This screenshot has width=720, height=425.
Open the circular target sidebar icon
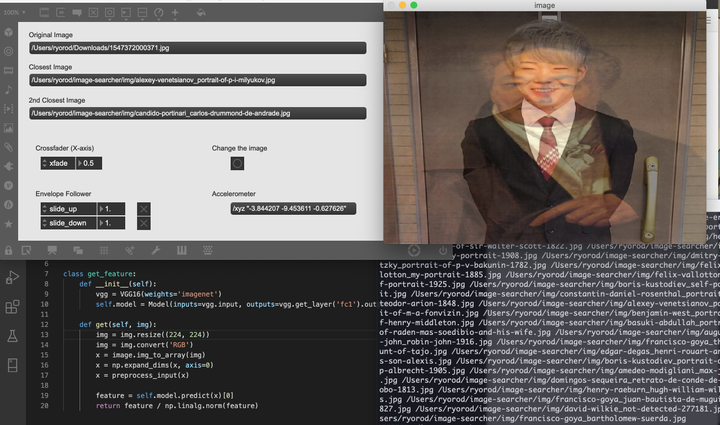coord(8,51)
